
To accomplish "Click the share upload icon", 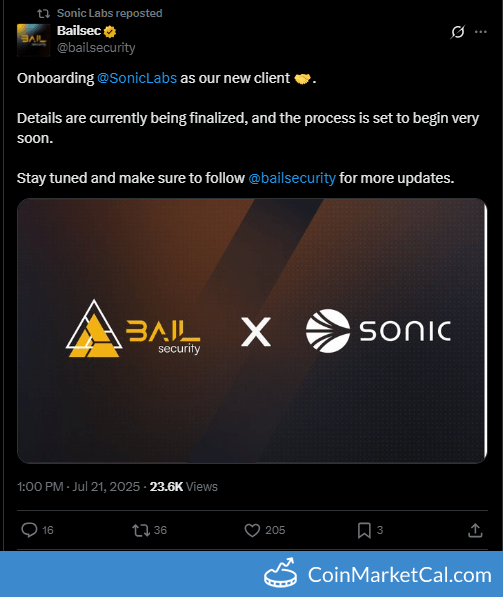I will [x=475, y=530].
